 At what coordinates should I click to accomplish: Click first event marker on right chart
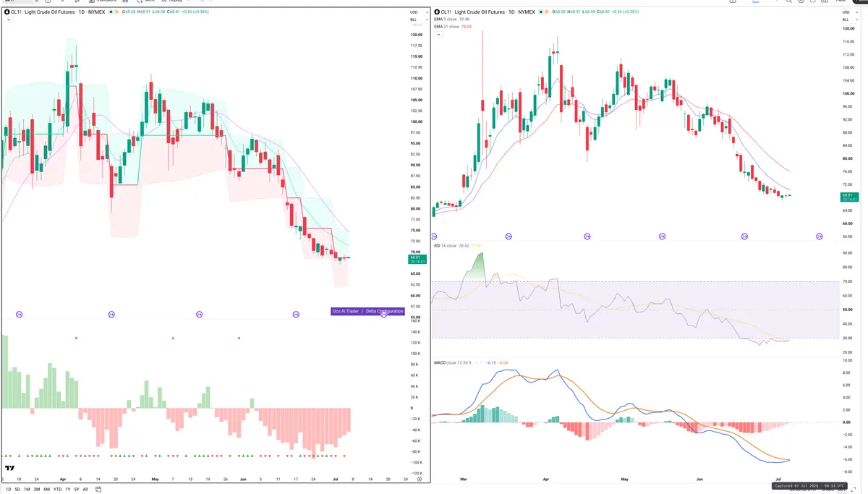click(x=435, y=237)
